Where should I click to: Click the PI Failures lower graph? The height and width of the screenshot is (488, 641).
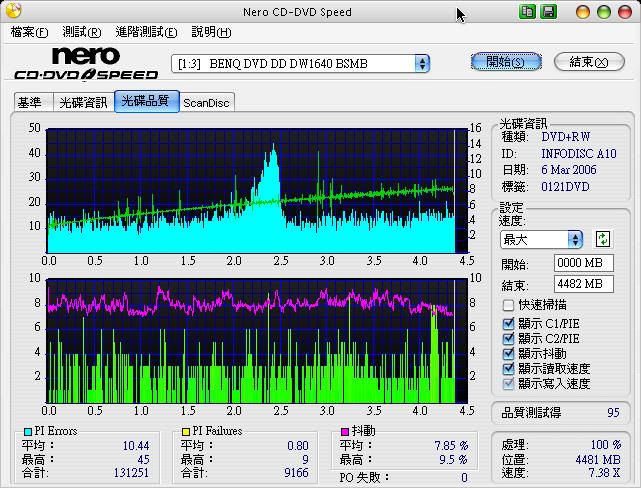click(257, 341)
